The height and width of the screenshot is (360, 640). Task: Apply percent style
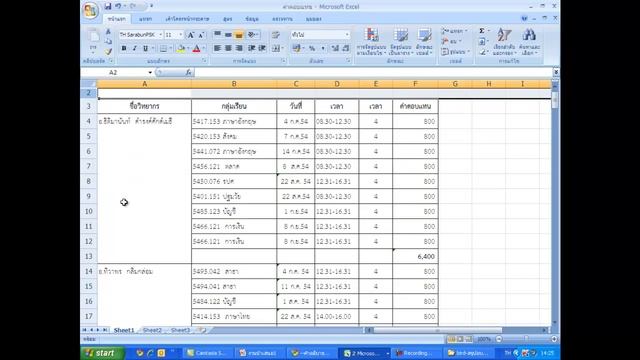312,49
